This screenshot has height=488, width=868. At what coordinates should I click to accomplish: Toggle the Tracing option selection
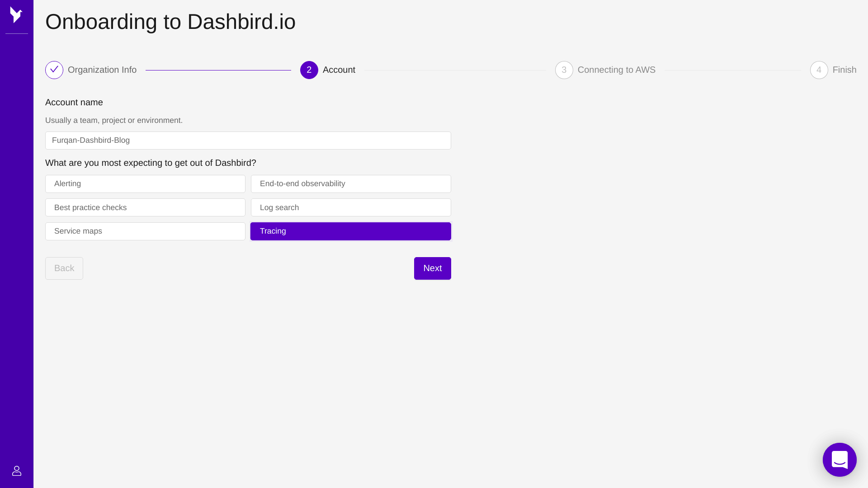coord(351,231)
